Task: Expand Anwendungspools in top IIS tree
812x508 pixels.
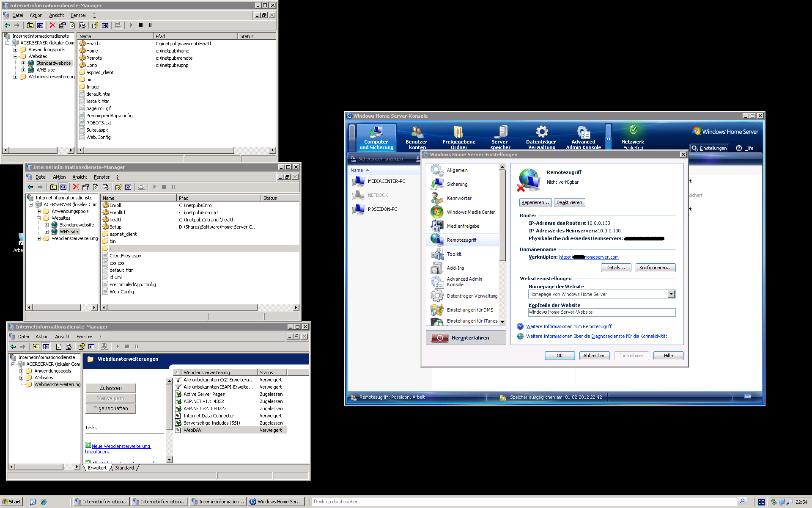Action: tap(15, 50)
